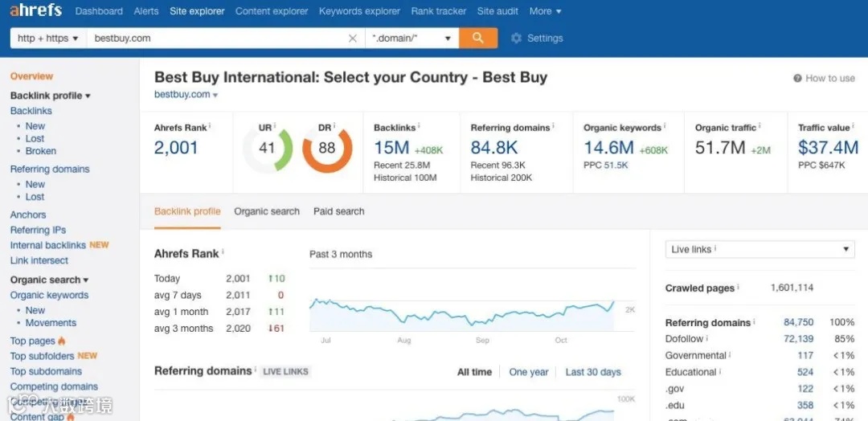Collapse the Organic search sidebar section
868x421 pixels.
pos(49,280)
